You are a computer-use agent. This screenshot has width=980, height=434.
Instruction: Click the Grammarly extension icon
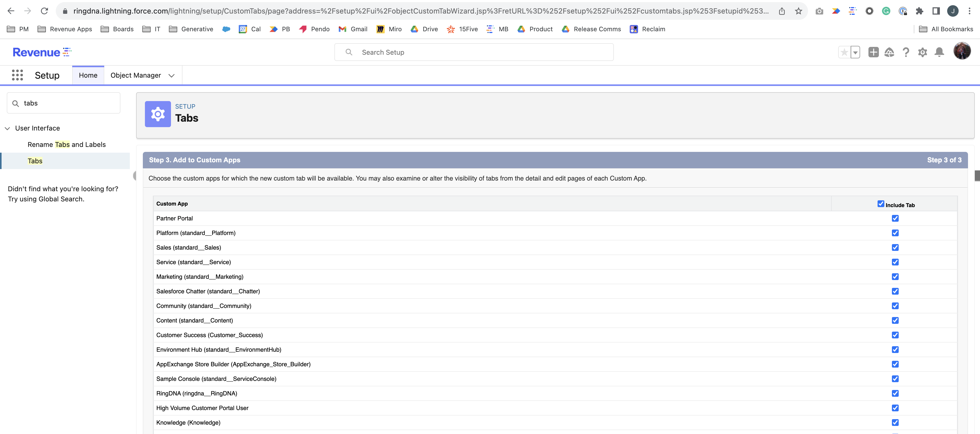pos(886,11)
